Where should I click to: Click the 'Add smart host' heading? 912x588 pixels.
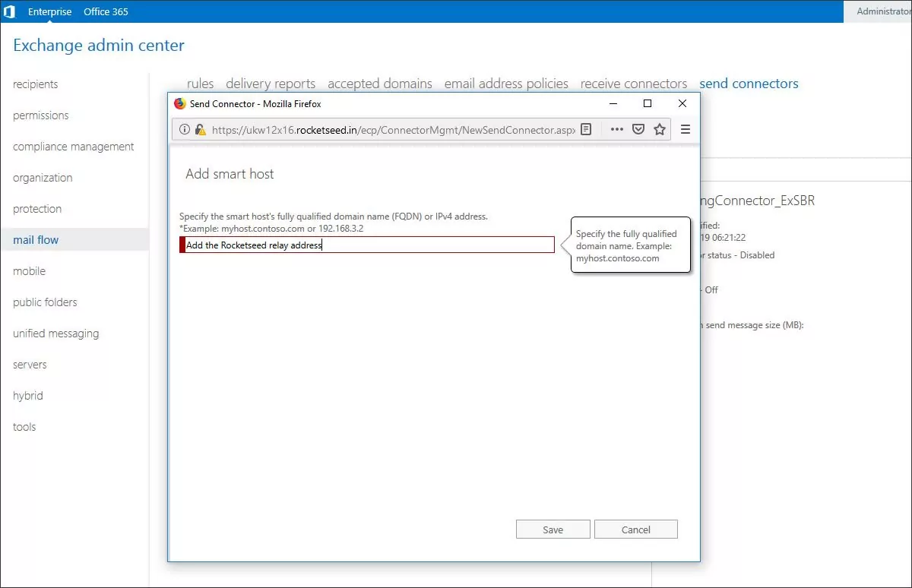(230, 174)
